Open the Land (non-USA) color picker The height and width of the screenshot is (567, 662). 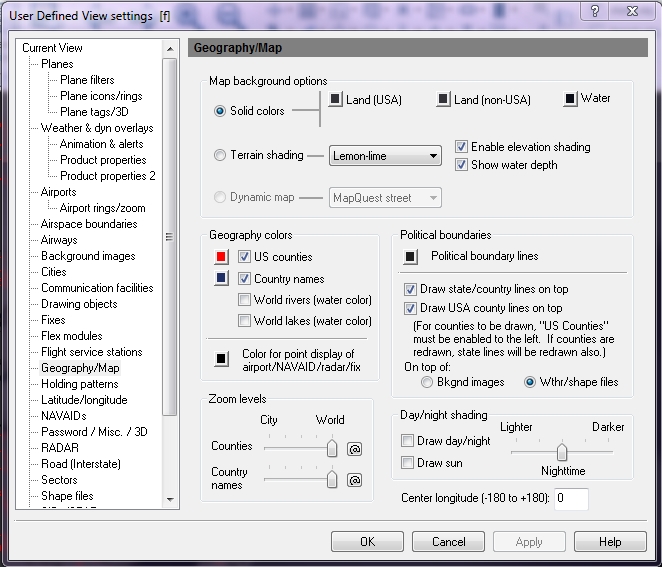pyautogui.click(x=444, y=99)
